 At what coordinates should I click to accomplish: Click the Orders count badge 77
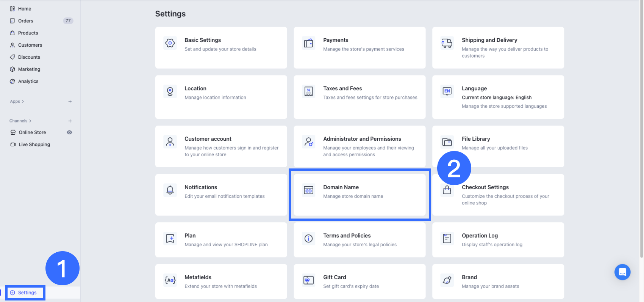pyautogui.click(x=68, y=21)
